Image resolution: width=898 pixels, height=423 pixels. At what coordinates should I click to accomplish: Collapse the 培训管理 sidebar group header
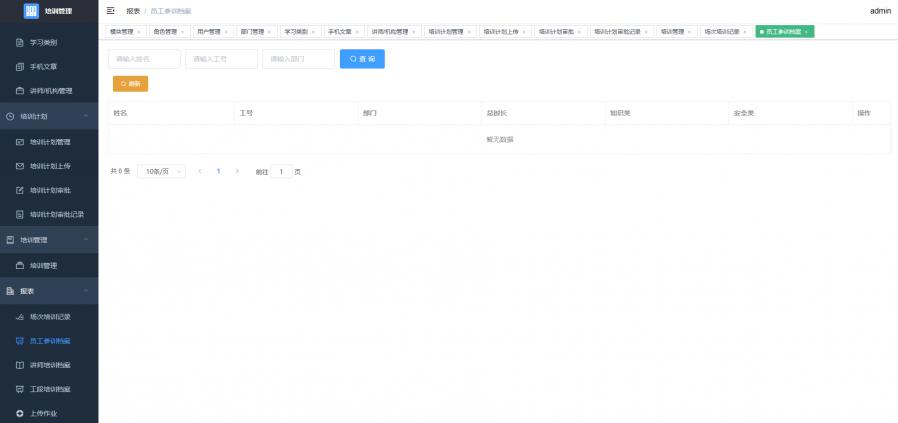86,240
